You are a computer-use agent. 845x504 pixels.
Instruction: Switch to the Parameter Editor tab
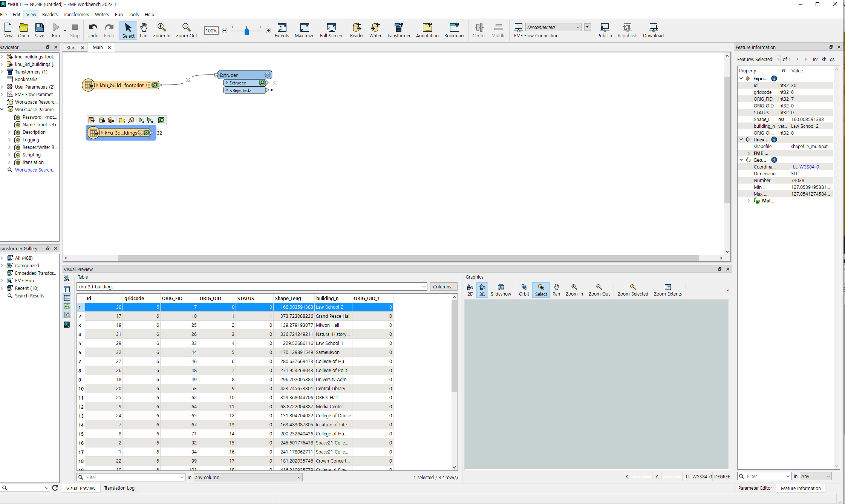pos(755,488)
